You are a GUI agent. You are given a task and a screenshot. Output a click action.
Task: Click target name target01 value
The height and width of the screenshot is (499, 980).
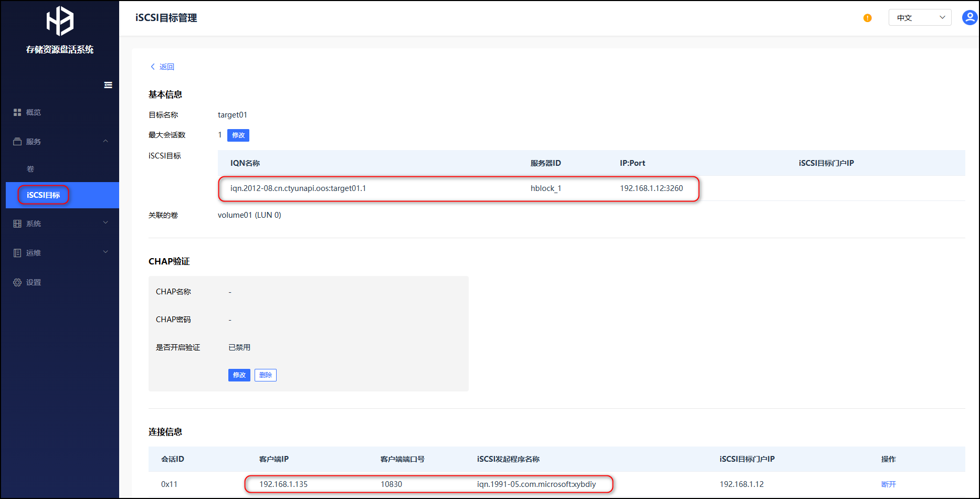[x=233, y=115]
